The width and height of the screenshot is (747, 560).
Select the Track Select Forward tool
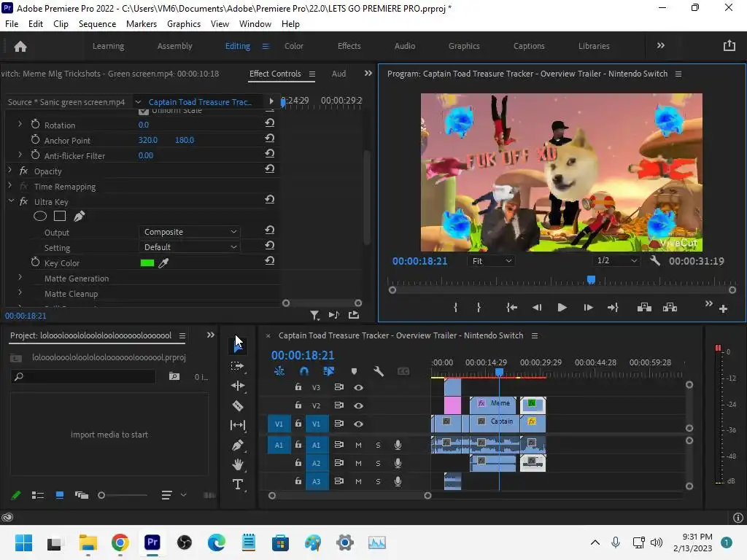pos(238,366)
